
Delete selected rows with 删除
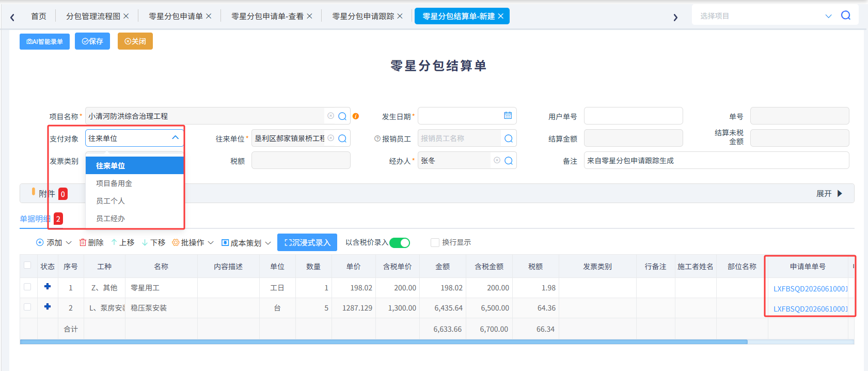click(x=91, y=242)
